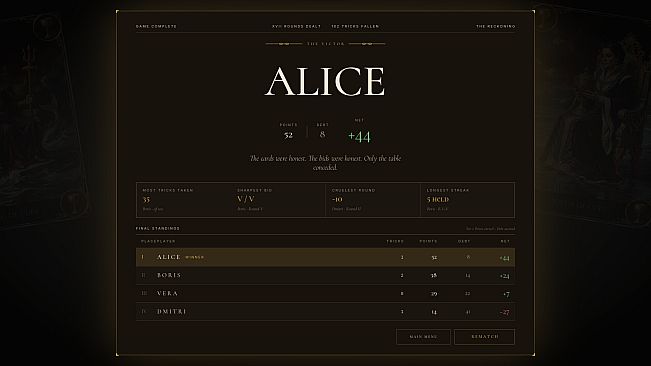This screenshot has width=651, height=366.
Task: Open the Most Tricks Taken stat card
Action: (184, 200)
